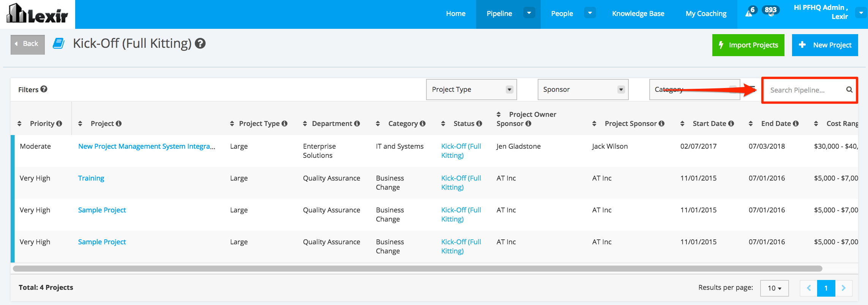Open Results per page dropdown

(x=774, y=288)
